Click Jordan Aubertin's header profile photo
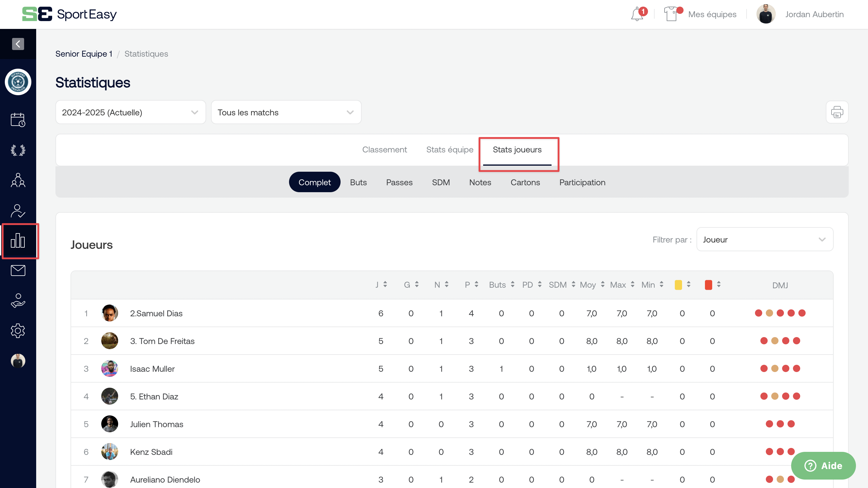This screenshot has height=488, width=868. (x=766, y=14)
